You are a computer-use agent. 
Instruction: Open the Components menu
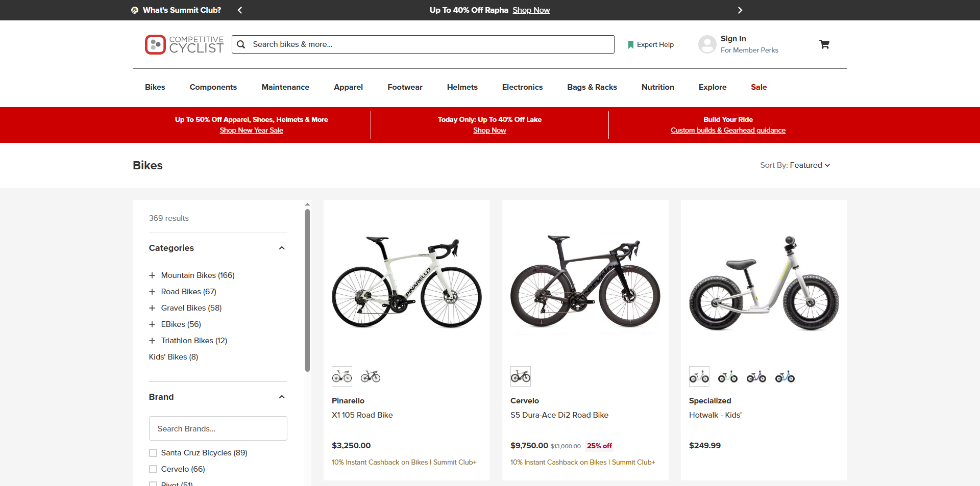click(213, 87)
